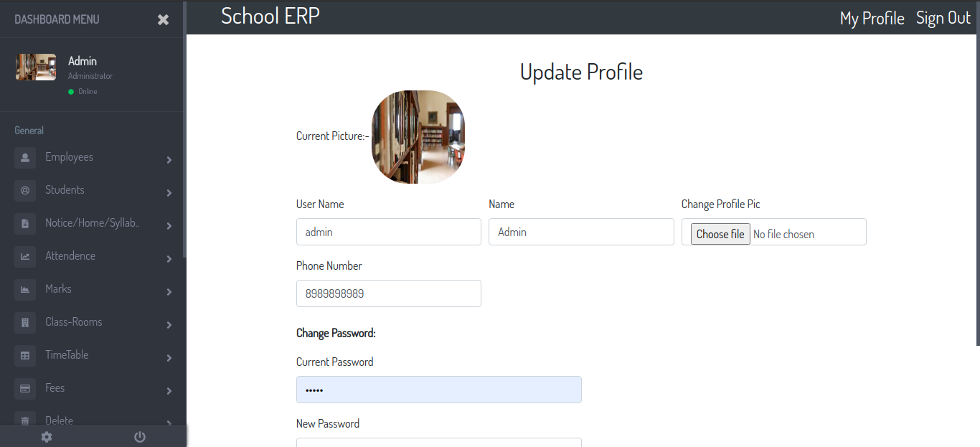The image size is (980, 447).
Task: Go to My Profile link
Action: click(x=872, y=18)
